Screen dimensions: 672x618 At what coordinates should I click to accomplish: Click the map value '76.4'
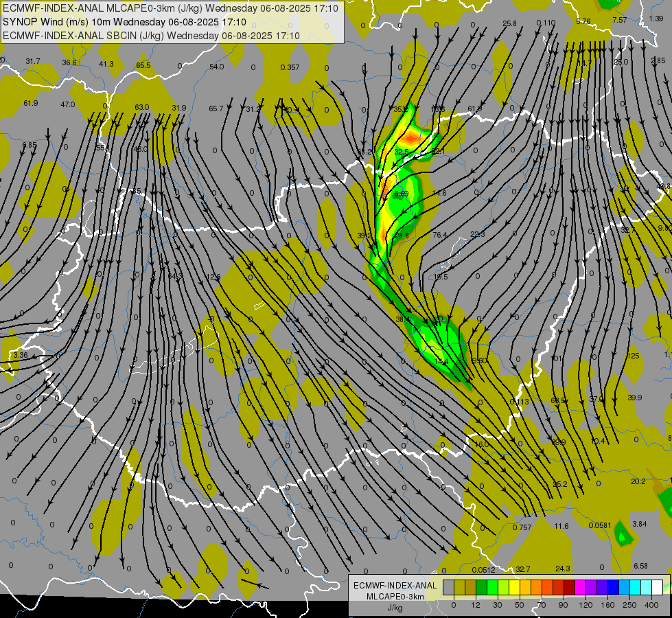[440, 235]
